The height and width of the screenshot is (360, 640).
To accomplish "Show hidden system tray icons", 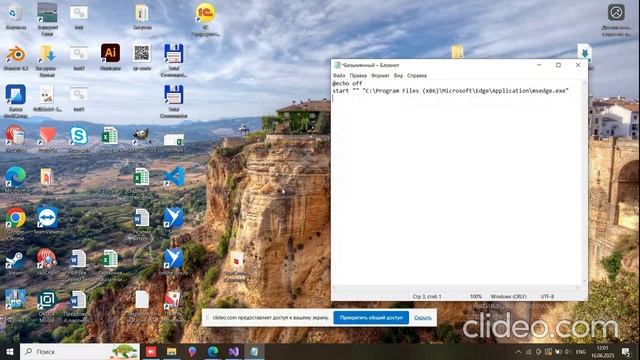I will (x=518, y=352).
